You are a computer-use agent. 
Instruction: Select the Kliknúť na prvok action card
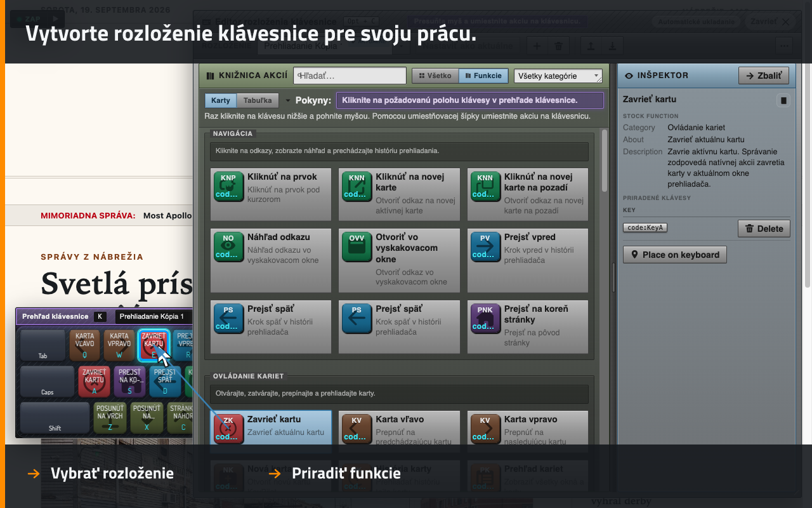(271, 194)
